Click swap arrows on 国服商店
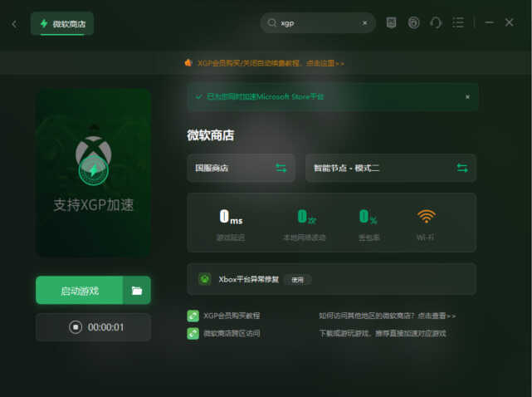This screenshot has height=397, width=532. [x=281, y=168]
